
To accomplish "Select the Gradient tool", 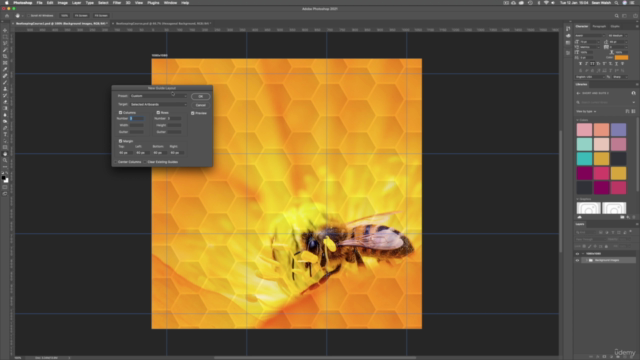I will (x=5, y=109).
